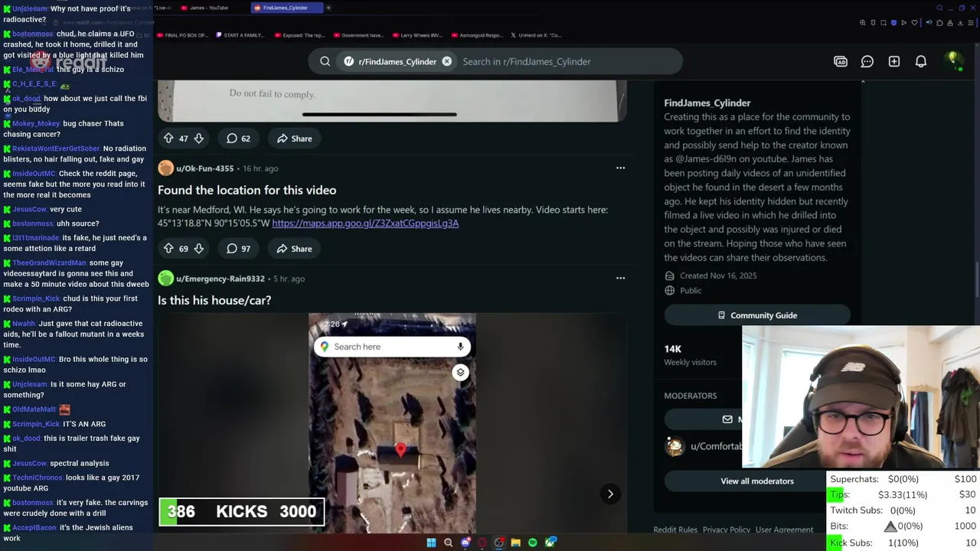Share the post with 62 comments
Image resolution: width=980 pixels, height=551 pixels.
point(294,139)
